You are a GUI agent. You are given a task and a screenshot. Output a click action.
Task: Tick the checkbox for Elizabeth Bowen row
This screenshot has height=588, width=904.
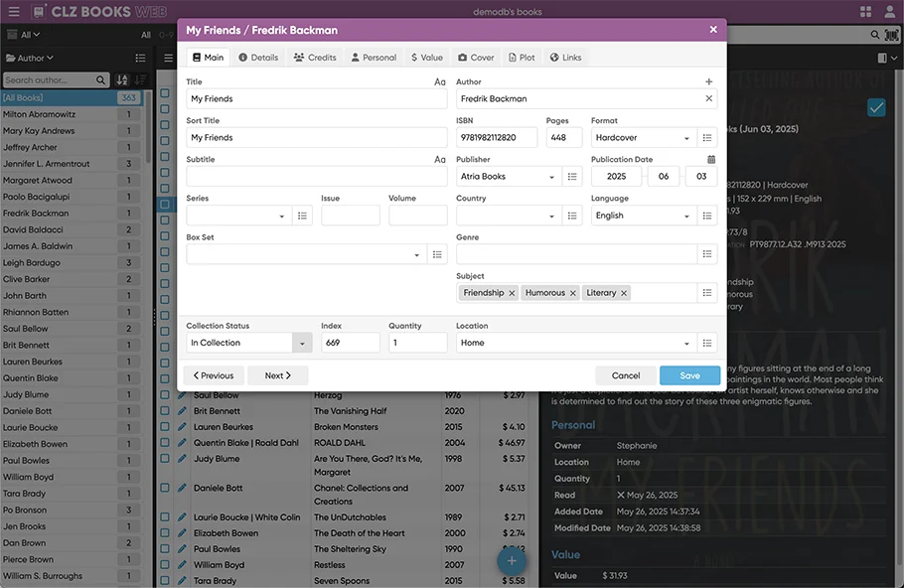(165, 533)
